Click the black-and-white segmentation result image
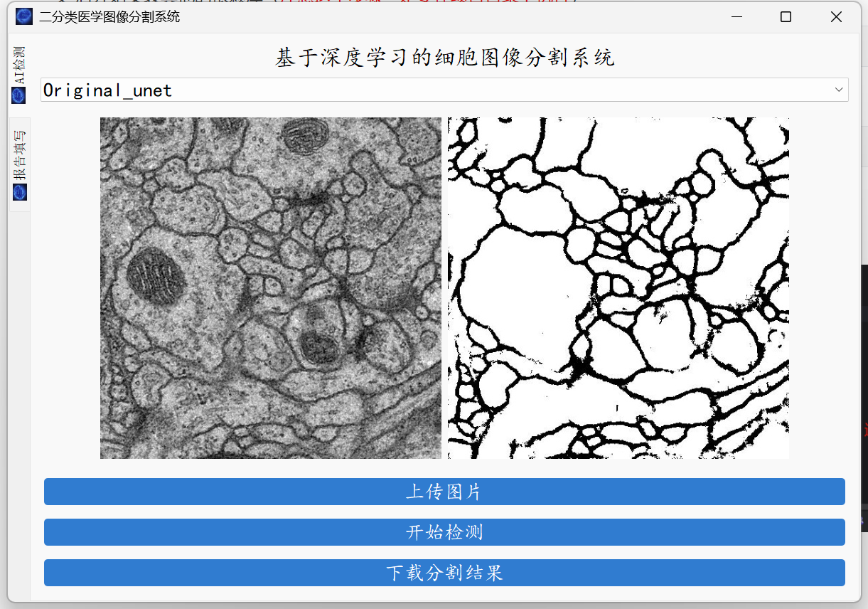 (617, 287)
